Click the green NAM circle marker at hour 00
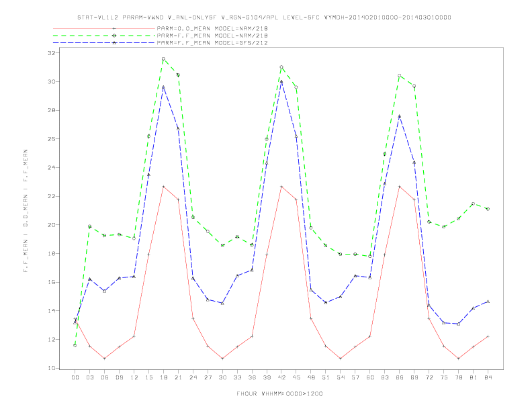The height and width of the screenshot is (411, 532). click(75, 345)
